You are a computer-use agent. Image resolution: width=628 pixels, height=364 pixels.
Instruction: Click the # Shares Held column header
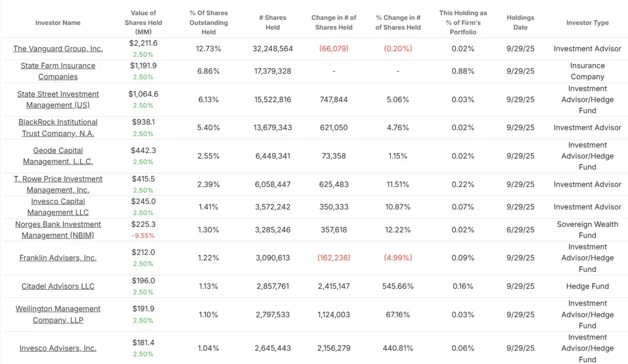point(273,22)
